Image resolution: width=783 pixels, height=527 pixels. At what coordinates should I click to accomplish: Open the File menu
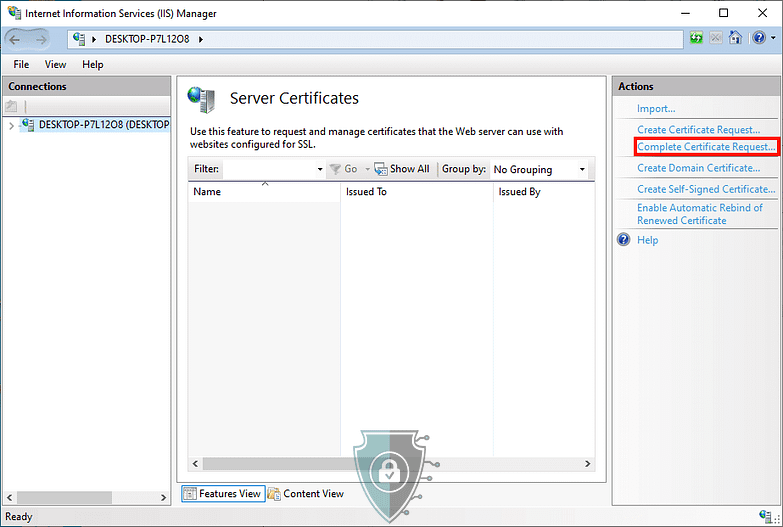click(x=21, y=64)
